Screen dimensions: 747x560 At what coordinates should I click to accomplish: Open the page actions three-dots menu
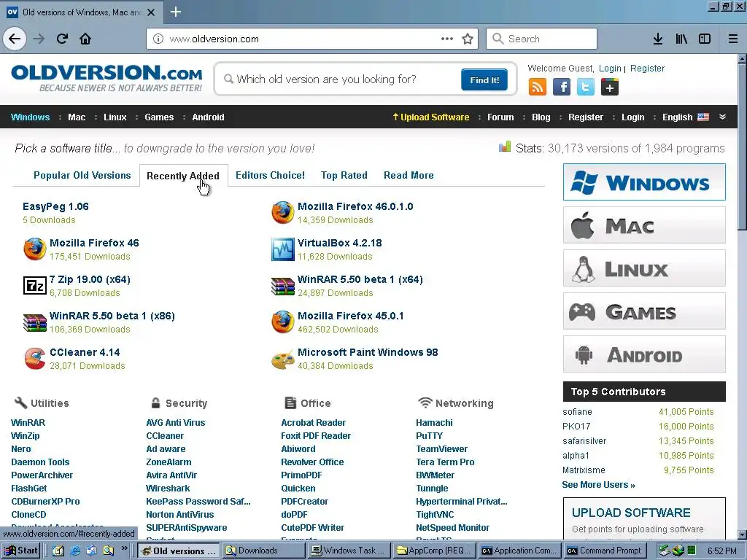(x=447, y=39)
